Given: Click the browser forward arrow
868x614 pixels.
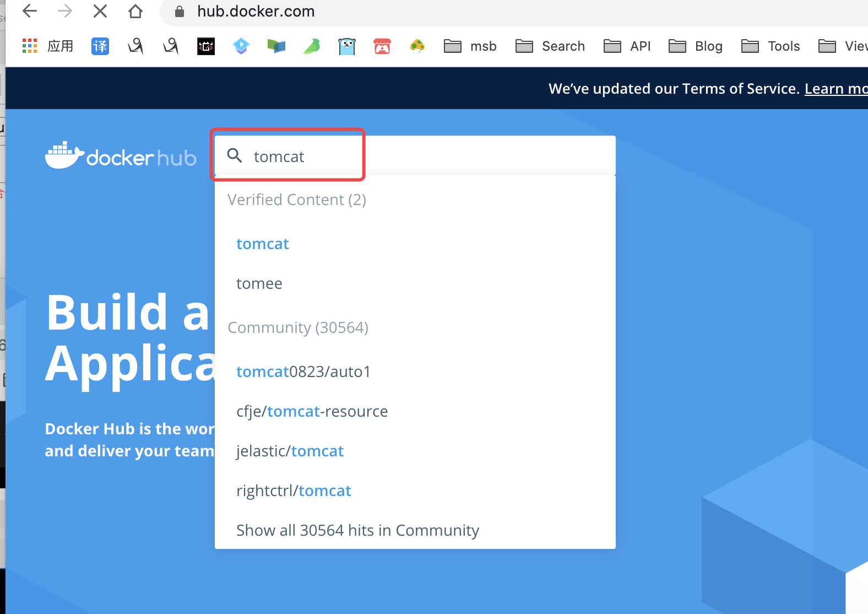Looking at the screenshot, I should pos(65,11).
